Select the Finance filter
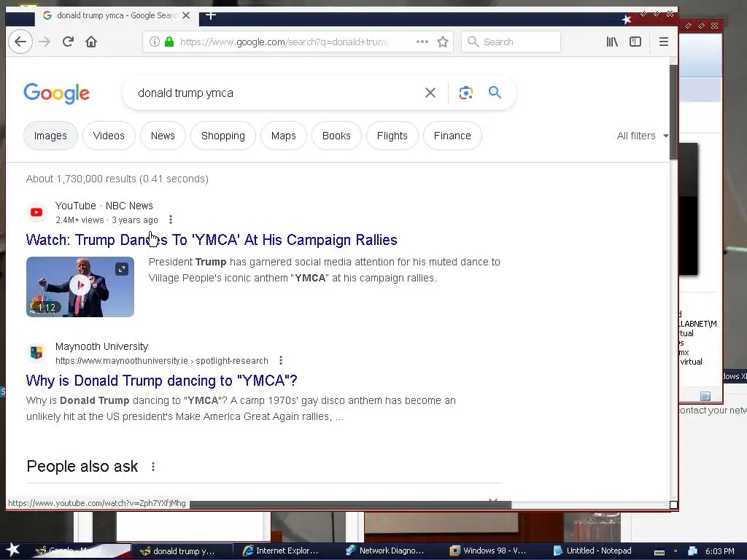747x560 pixels. (452, 136)
